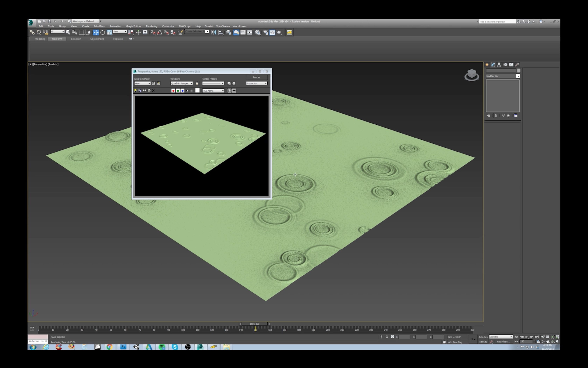Viewport: 588px width, 368px height.
Task: Open the Curve Editor icon
Action: pyautogui.click(x=243, y=32)
